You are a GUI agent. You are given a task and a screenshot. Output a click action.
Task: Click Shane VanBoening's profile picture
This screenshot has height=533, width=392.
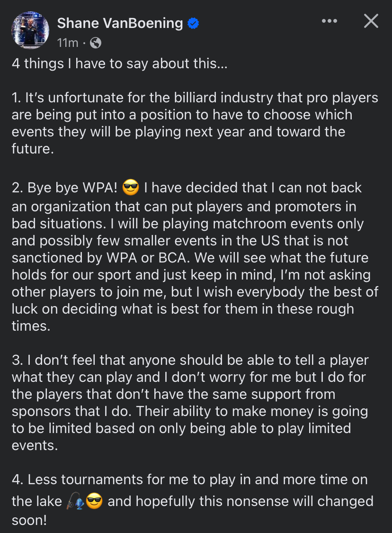click(30, 30)
